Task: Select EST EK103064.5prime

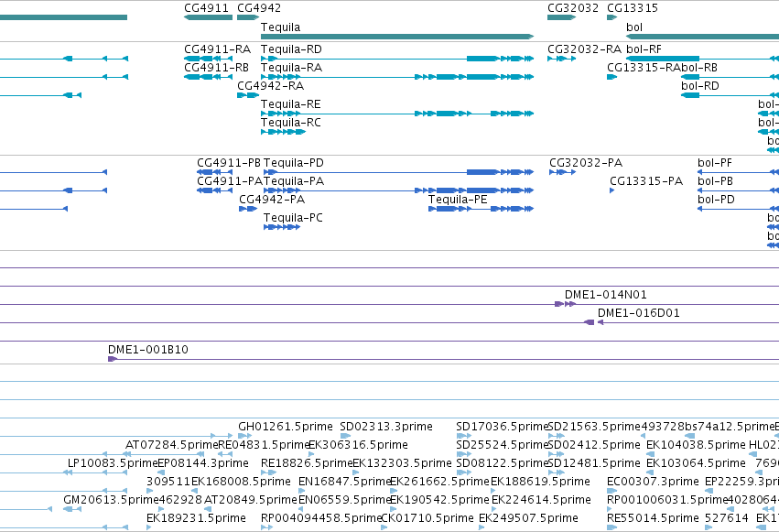Action: pyautogui.click(x=650, y=472)
